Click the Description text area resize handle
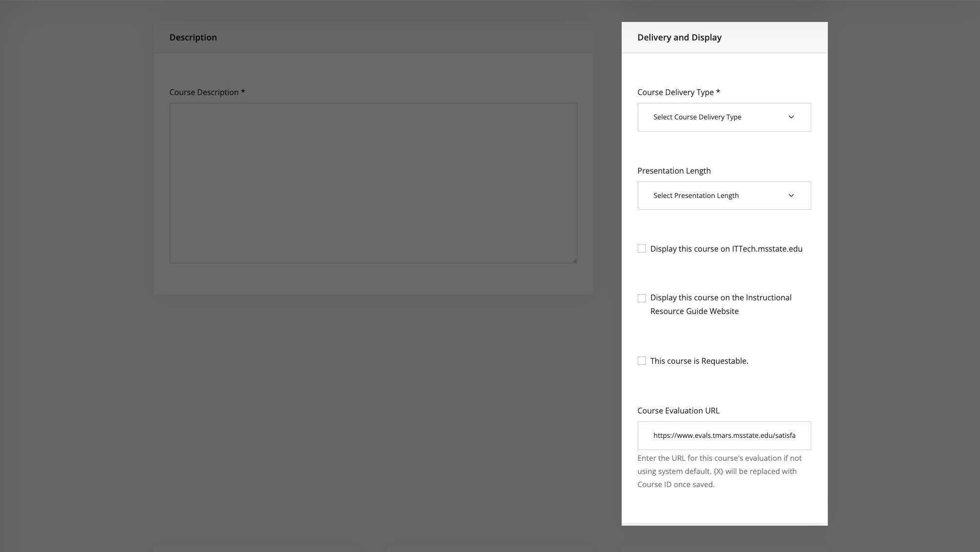This screenshot has height=552, width=980. (x=574, y=260)
